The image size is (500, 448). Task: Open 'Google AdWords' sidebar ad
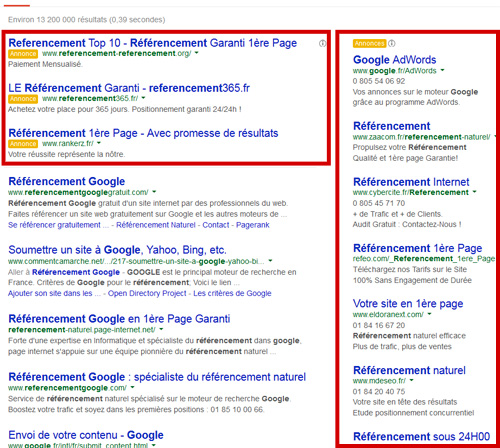[x=395, y=60]
